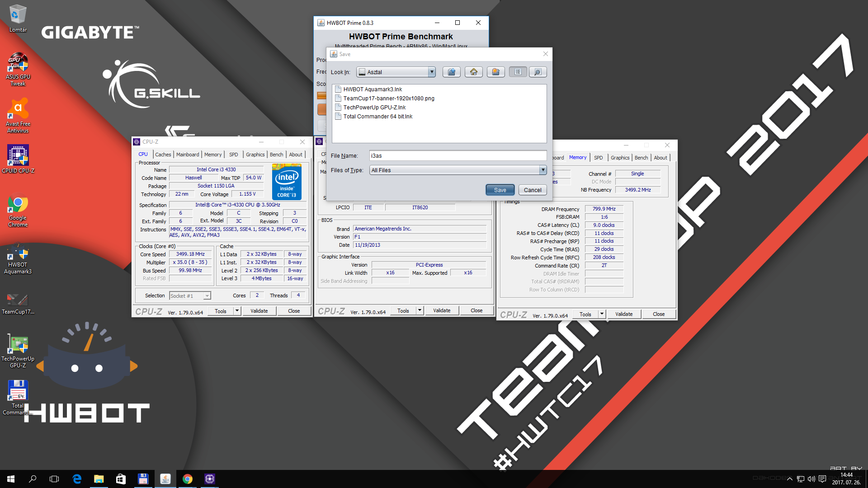Expand Socket #1 selection dropdown
868x488 pixels.
click(x=207, y=296)
